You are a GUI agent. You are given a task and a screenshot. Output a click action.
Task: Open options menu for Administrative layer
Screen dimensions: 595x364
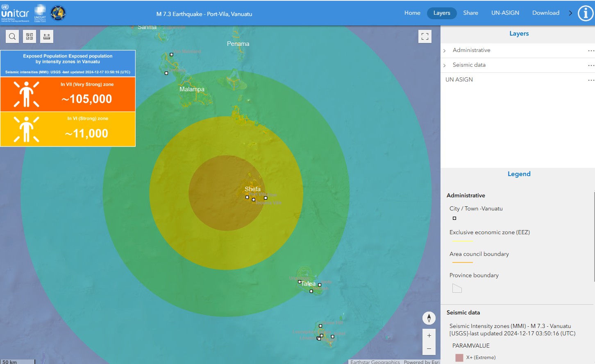point(590,51)
